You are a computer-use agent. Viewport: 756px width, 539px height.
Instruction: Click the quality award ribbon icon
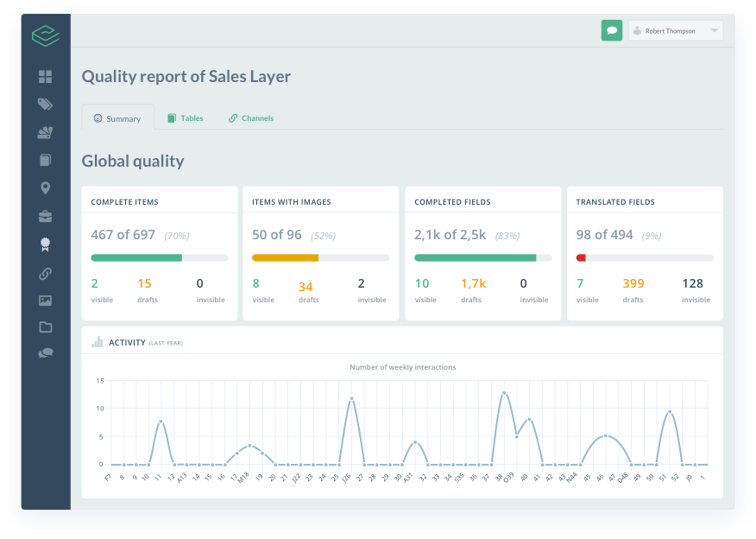[46, 244]
